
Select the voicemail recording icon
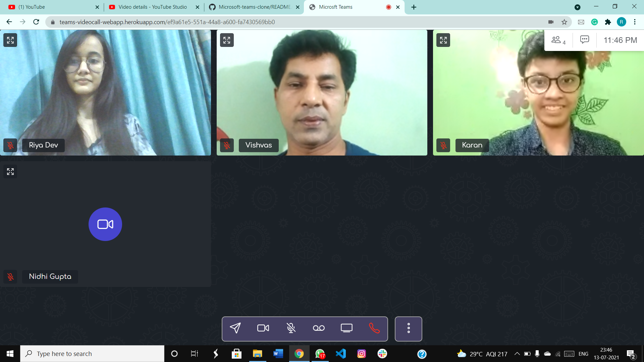(x=319, y=328)
